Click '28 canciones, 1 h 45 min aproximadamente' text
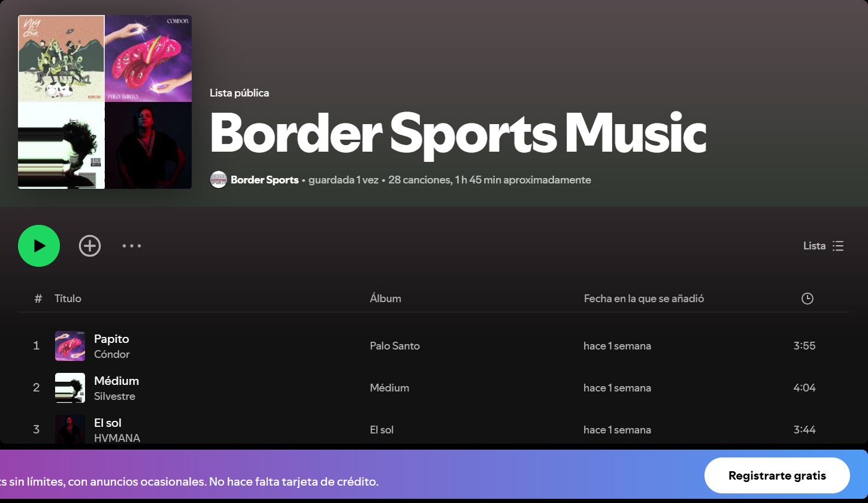The height and width of the screenshot is (503, 868). [489, 180]
